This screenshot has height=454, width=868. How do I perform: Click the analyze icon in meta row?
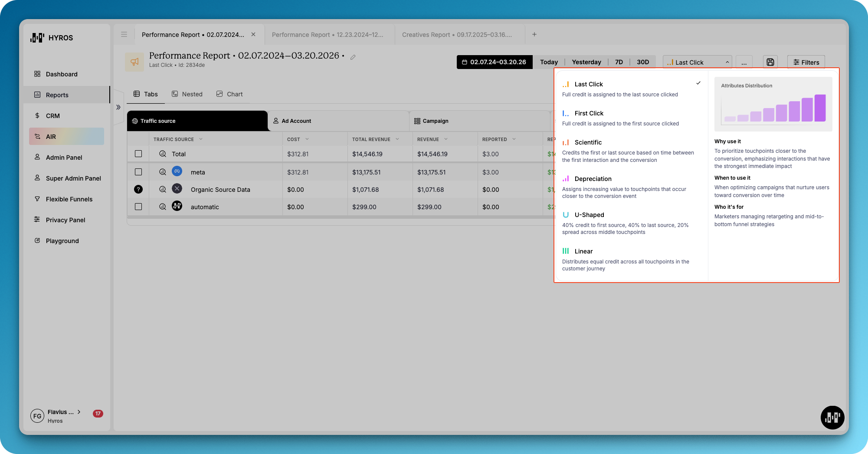coord(163,172)
